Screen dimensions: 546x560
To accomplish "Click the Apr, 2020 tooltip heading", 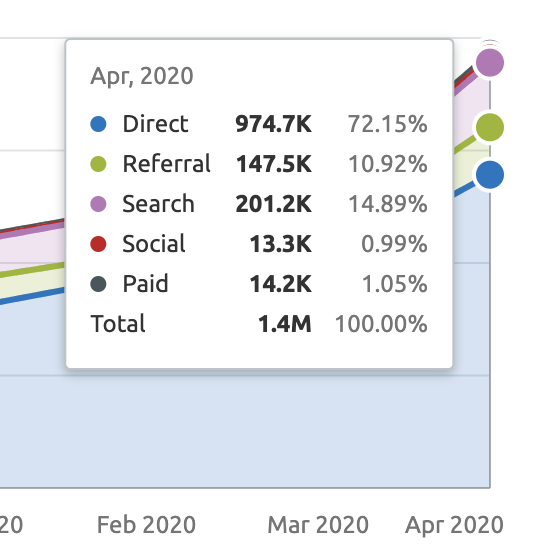I will pyautogui.click(x=142, y=76).
